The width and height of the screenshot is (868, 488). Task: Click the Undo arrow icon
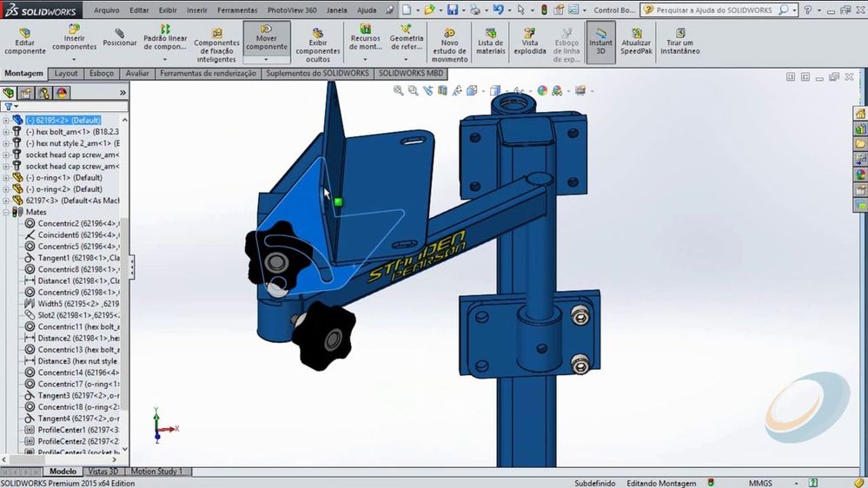[498, 10]
